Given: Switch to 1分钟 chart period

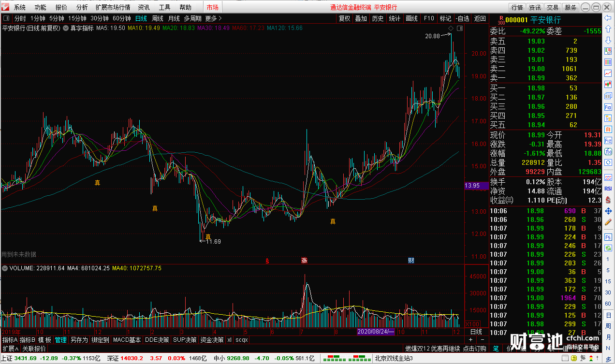Looking at the screenshot, I should (x=38, y=18).
